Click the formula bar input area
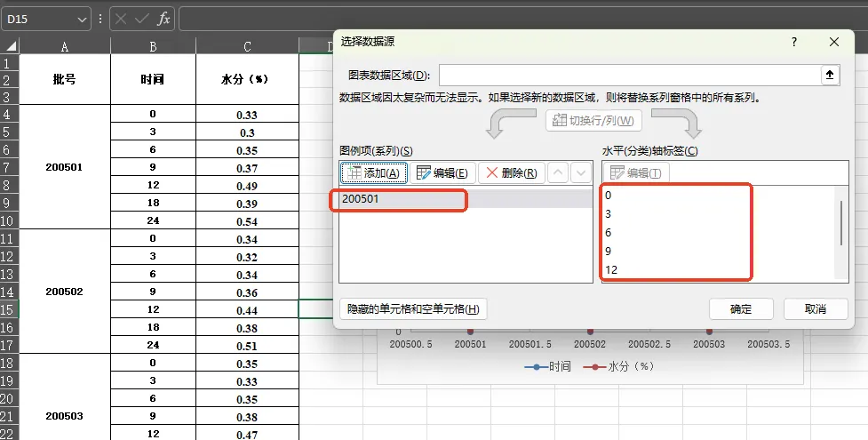Image resolution: width=868 pixels, height=440 pixels. [523, 19]
